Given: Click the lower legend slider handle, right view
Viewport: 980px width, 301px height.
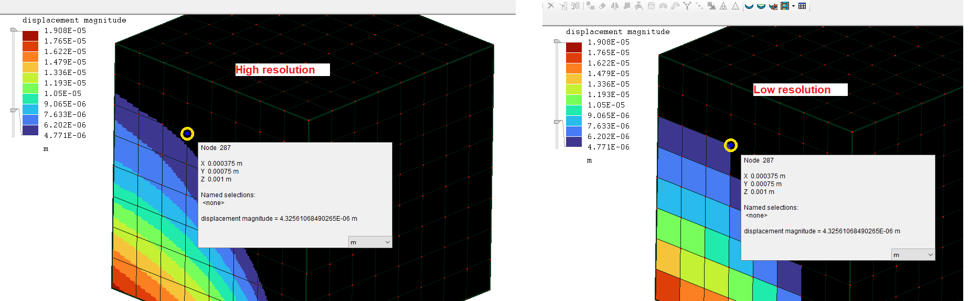Looking at the screenshot, I should 558,122.
